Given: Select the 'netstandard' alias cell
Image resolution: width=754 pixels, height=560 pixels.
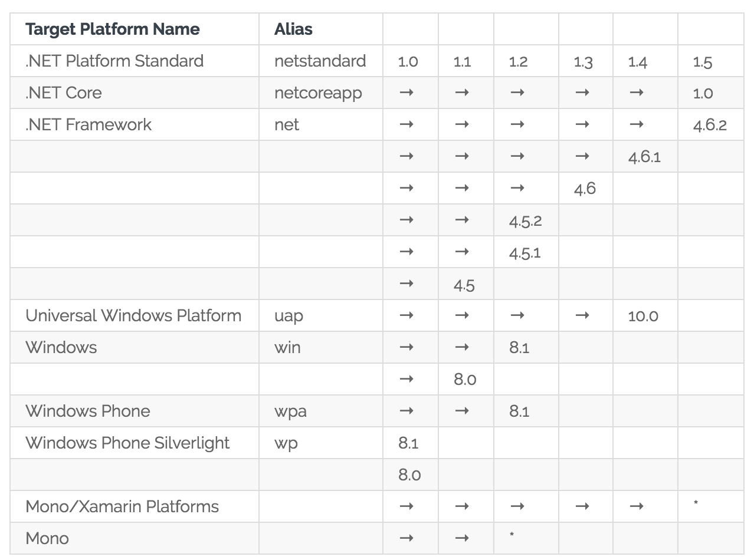Looking at the screenshot, I should [x=320, y=61].
